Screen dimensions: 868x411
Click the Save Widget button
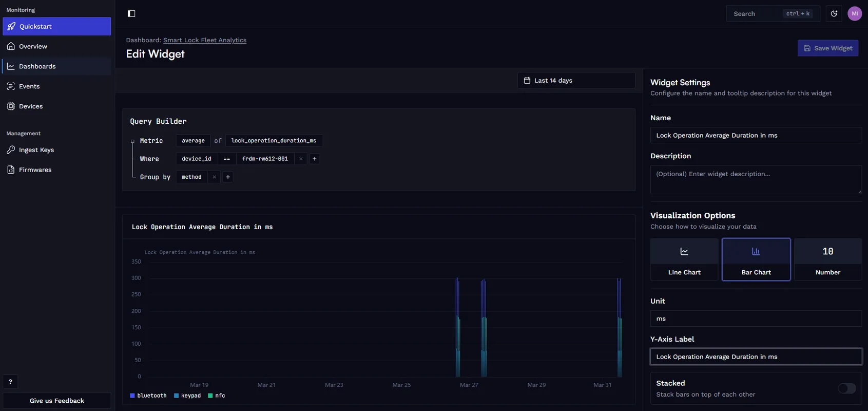coord(827,48)
